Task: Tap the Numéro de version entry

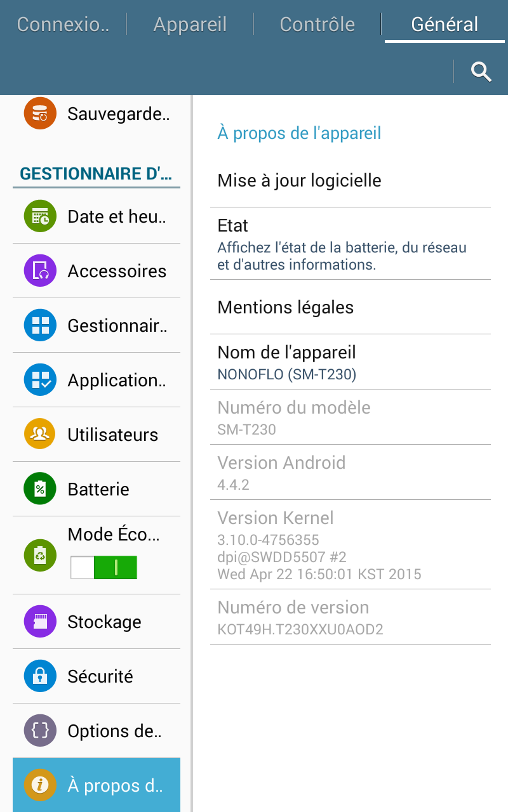Action: click(x=350, y=617)
